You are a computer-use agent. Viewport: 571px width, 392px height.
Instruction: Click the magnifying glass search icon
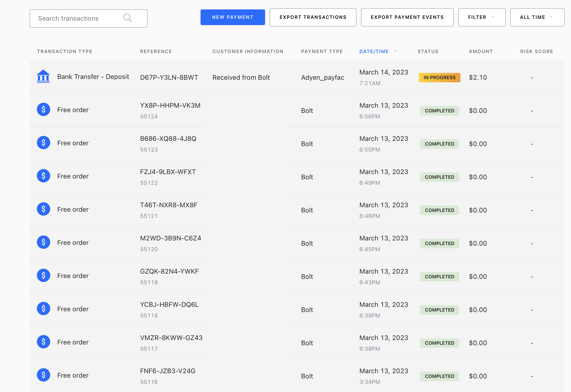click(x=128, y=18)
